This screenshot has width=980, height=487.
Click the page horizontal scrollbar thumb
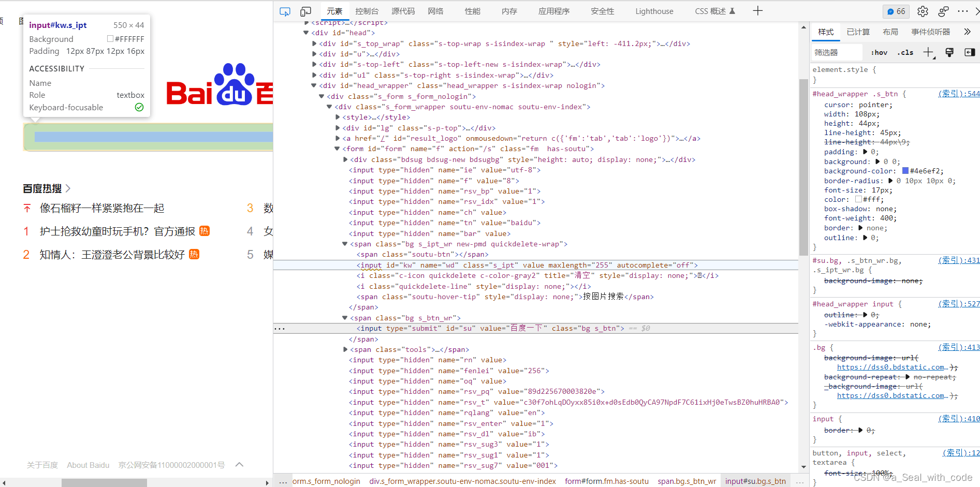(x=104, y=483)
